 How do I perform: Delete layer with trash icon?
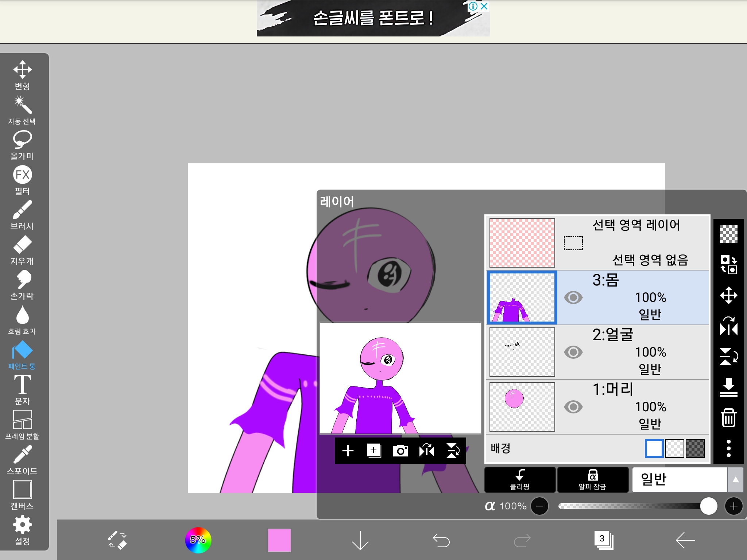tap(729, 418)
